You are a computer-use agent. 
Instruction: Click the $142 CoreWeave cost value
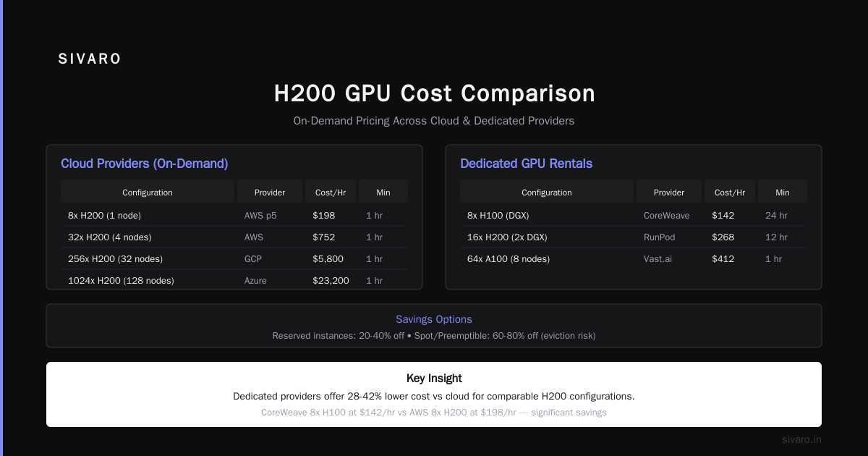tap(723, 215)
